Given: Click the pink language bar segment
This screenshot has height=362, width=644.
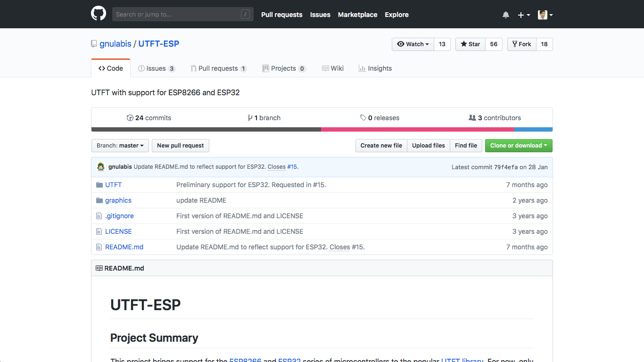Looking at the screenshot, I should 417,129.
